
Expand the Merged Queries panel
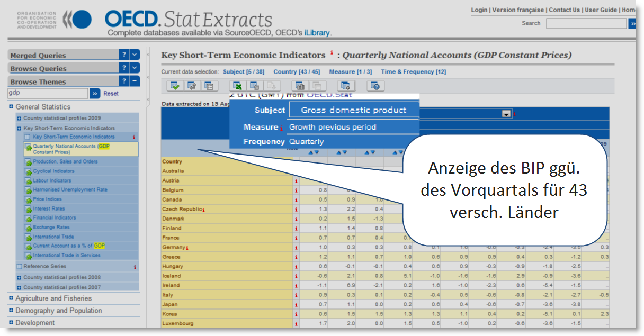135,55
